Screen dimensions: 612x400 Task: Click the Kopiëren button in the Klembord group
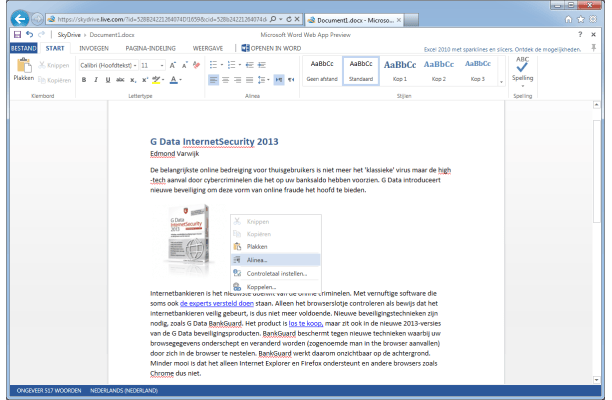click(55, 80)
